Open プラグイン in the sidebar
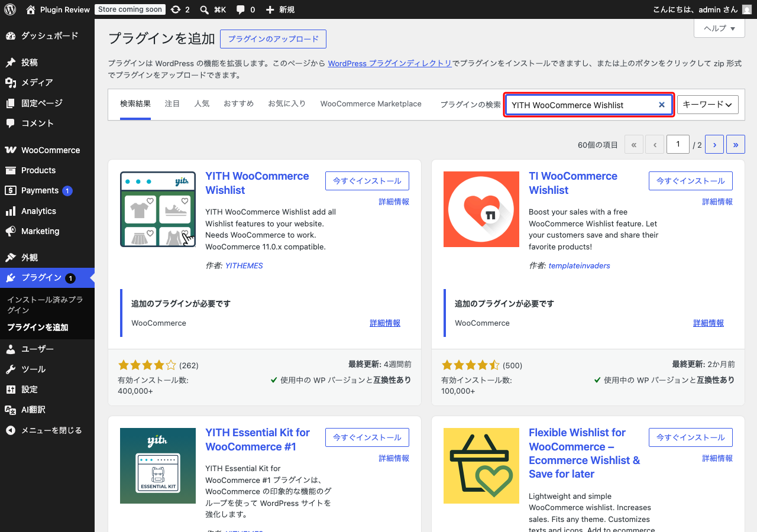The height and width of the screenshot is (532, 757). [x=47, y=278]
